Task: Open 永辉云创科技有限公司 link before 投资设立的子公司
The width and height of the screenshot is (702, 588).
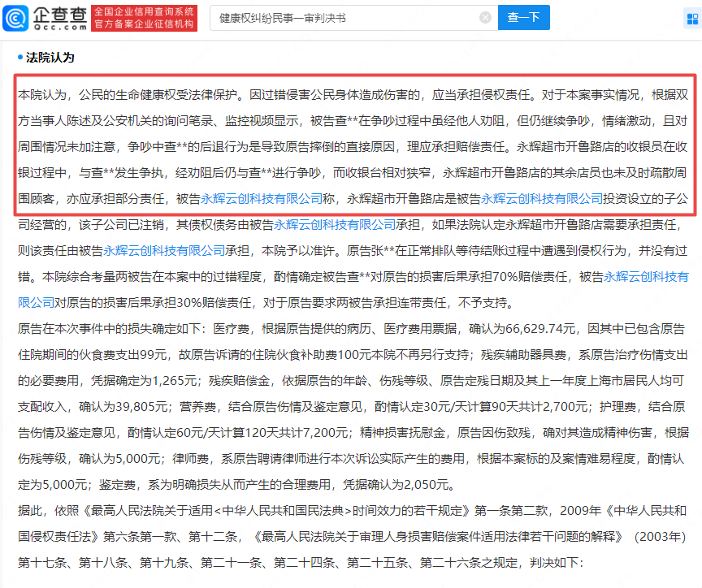Action: [542, 199]
